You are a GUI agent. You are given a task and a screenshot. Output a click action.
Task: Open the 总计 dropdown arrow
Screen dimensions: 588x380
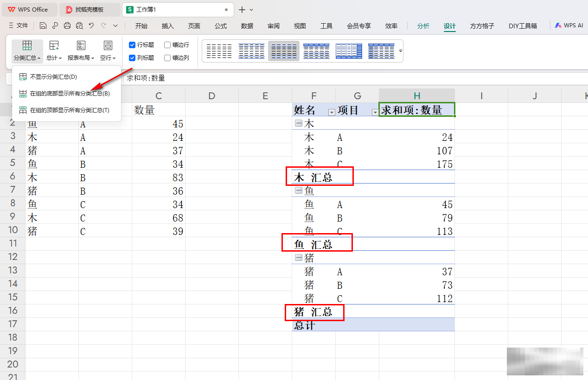[60, 58]
